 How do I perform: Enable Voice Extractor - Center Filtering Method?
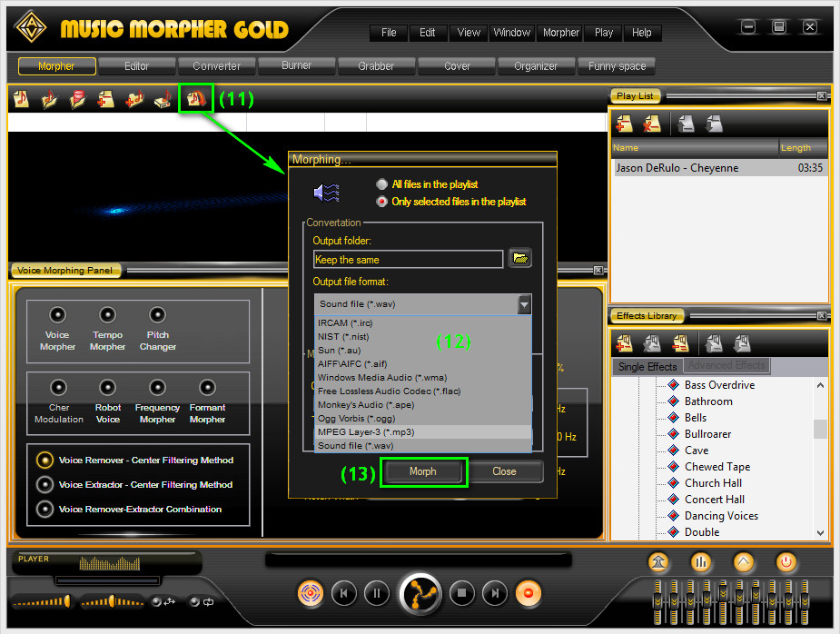[44, 484]
